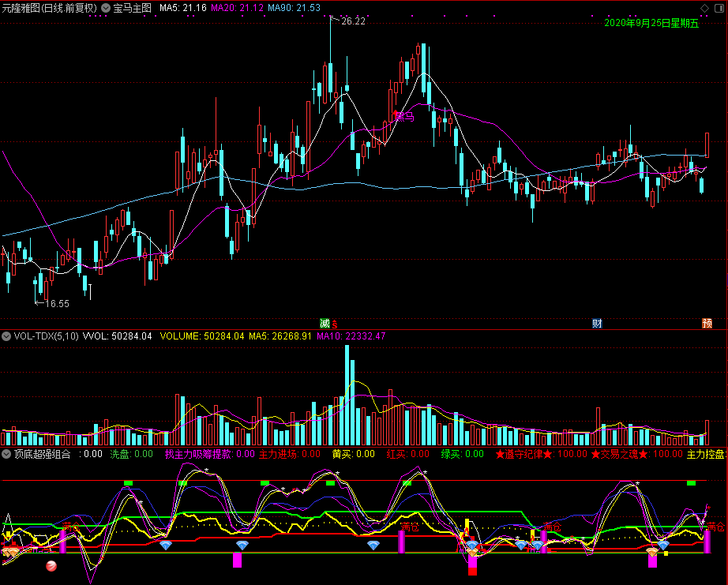Screen dimensions: 728x585
Task: Click the small square icon at top-right corner
Action: coord(719,8)
